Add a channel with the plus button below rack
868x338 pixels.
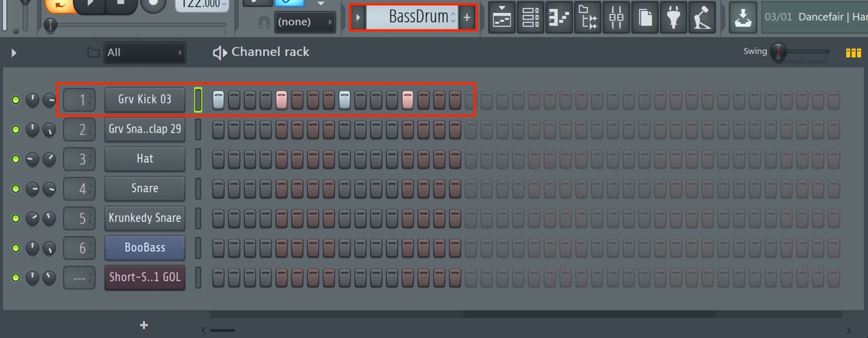[x=144, y=326]
